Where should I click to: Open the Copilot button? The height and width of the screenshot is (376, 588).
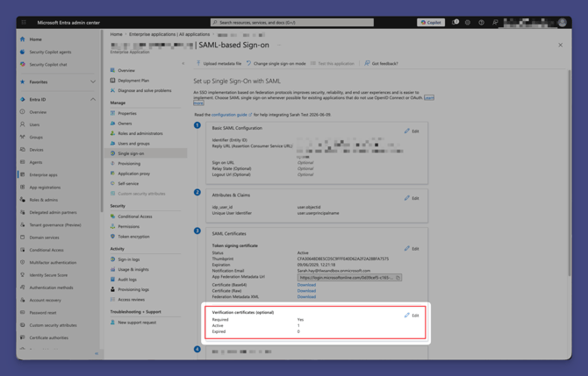click(431, 23)
